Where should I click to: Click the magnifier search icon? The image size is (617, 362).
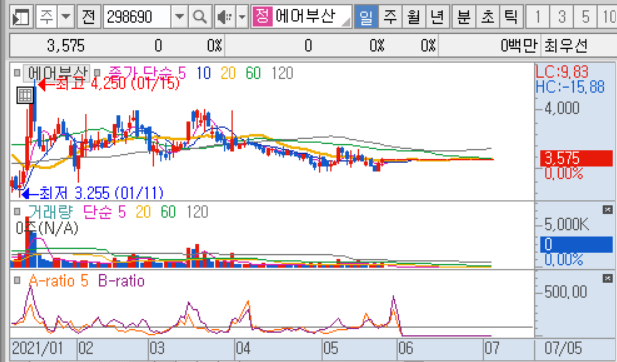(200, 17)
